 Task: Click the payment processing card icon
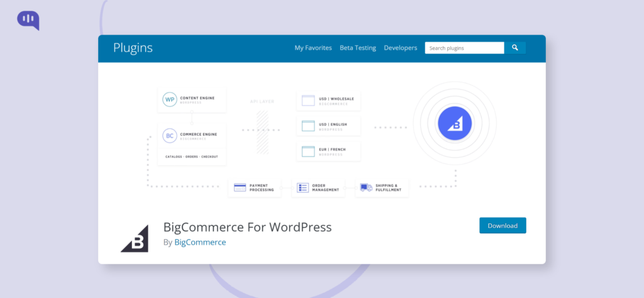pyautogui.click(x=240, y=187)
